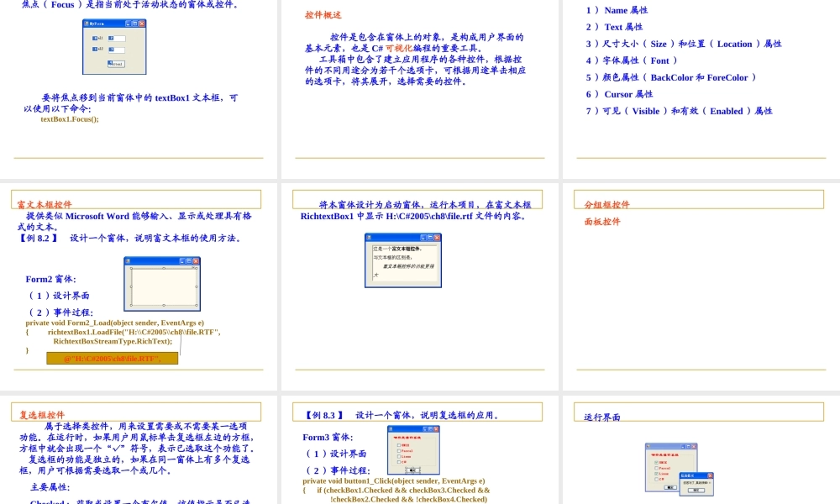The width and height of the screenshot is (840, 504).
Task: Select the Visible and Enabled property line
Action: 679,111
